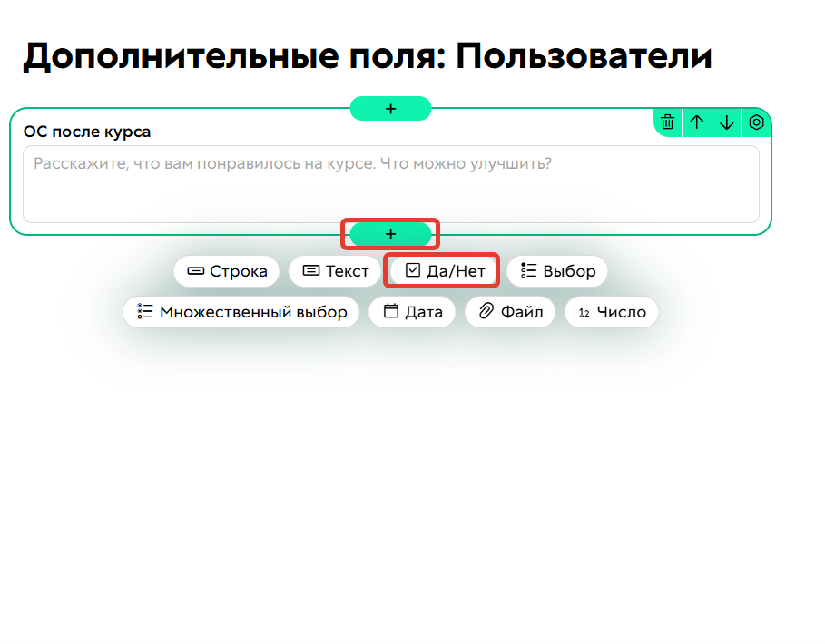
Task: Click the trash icon to delete the field
Action: pyautogui.click(x=668, y=122)
